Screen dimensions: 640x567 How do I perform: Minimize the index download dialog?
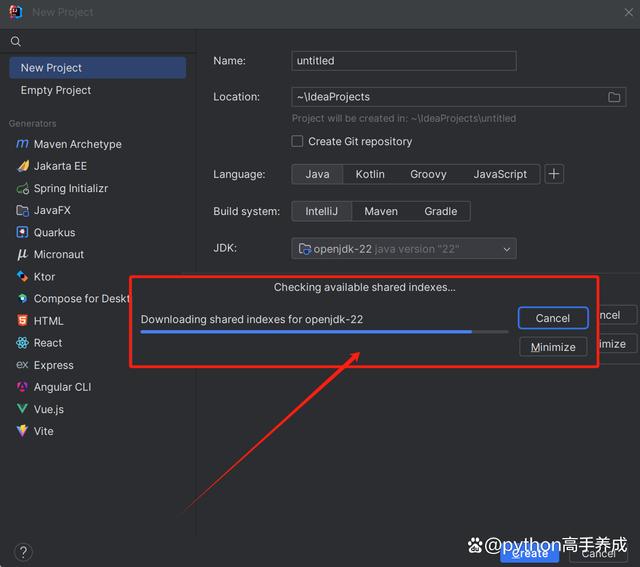click(552, 347)
